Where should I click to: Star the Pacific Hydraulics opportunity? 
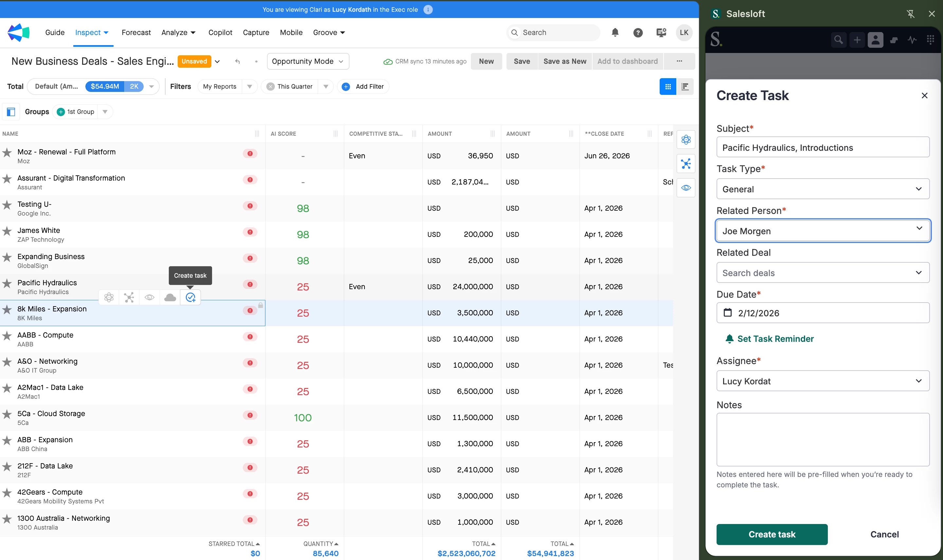pos(7,283)
